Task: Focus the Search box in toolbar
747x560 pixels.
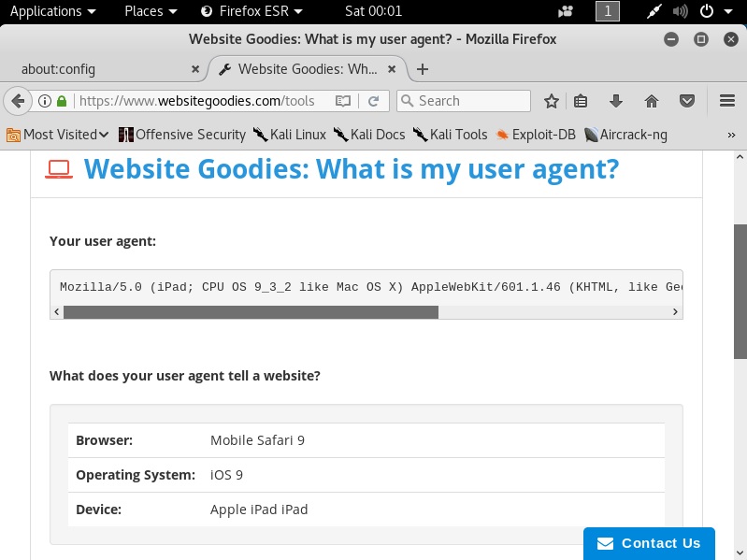Action: [464, 101]
